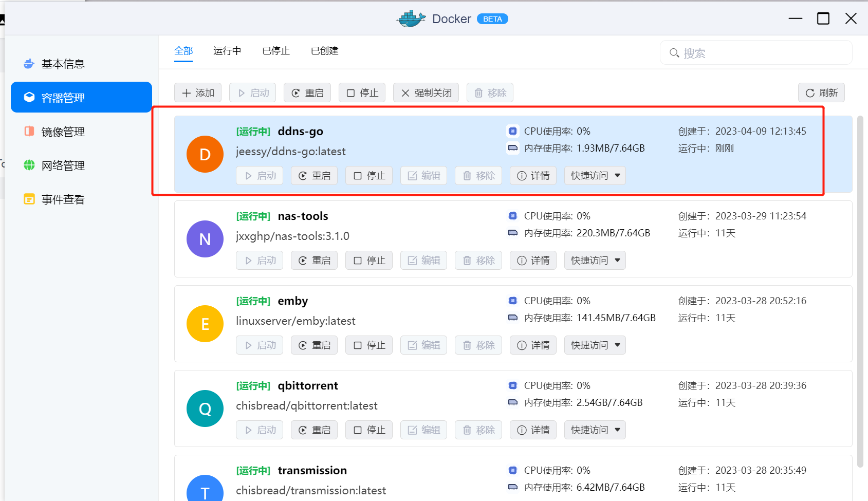868x501 pixels.
Task: Stop the emby container
Action: (369, 345)
